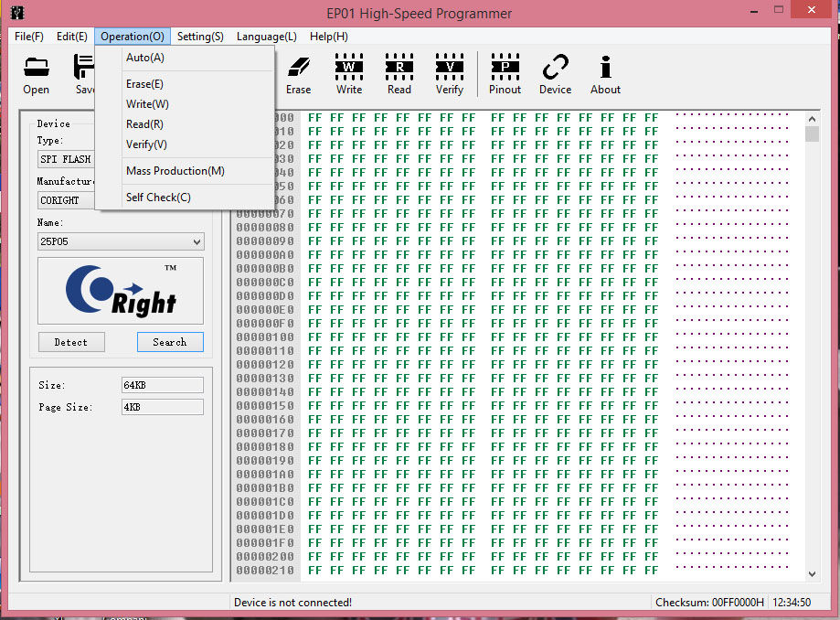840x620 pixels.
Task: Select Self Check(C) menu entry
Action: 185,198
